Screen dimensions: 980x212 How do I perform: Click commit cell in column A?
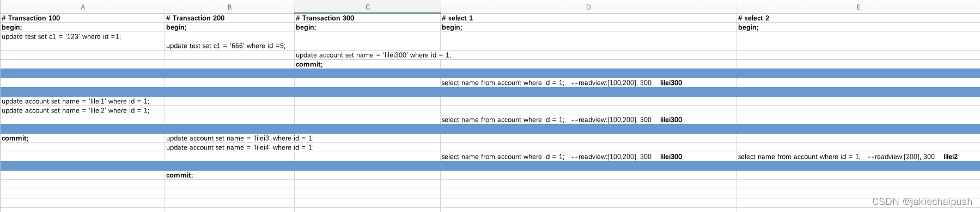82,138
